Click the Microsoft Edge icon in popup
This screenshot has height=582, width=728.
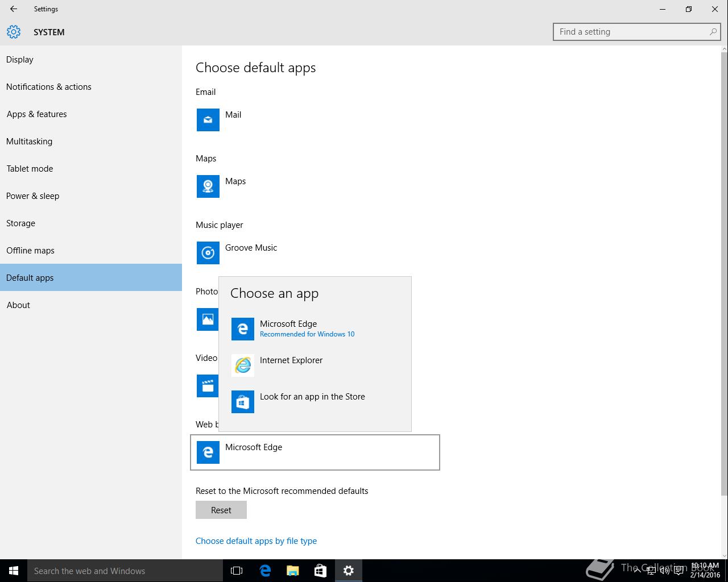(x=243, y=329)
